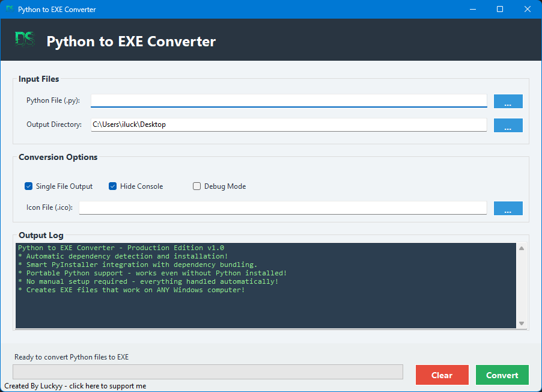The height and width of the screenshot is (392, 542).
Task: Uncheck the Hide Console option
Action: [112, 186]
